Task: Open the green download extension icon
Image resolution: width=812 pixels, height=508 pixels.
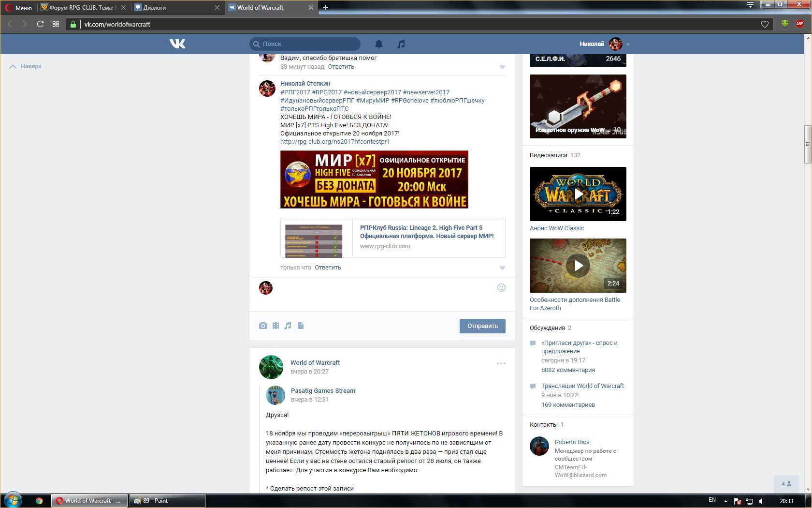Action: click(785, 24)
